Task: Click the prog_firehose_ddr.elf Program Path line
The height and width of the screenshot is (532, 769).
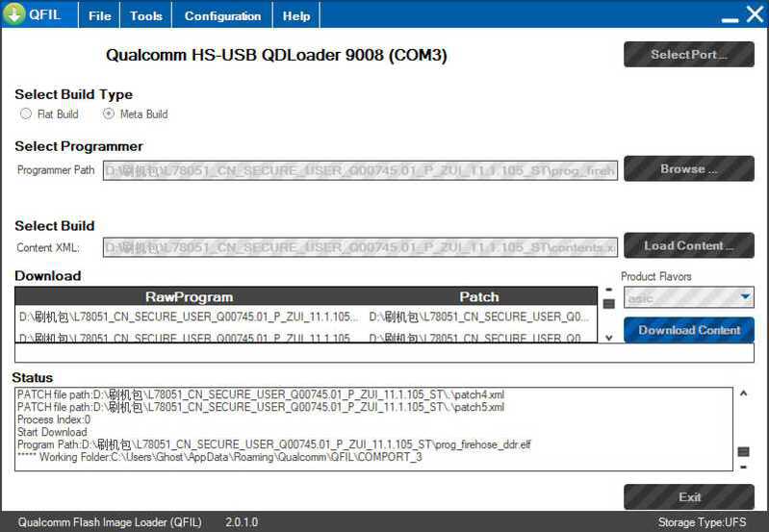Action: pos(273,444)
